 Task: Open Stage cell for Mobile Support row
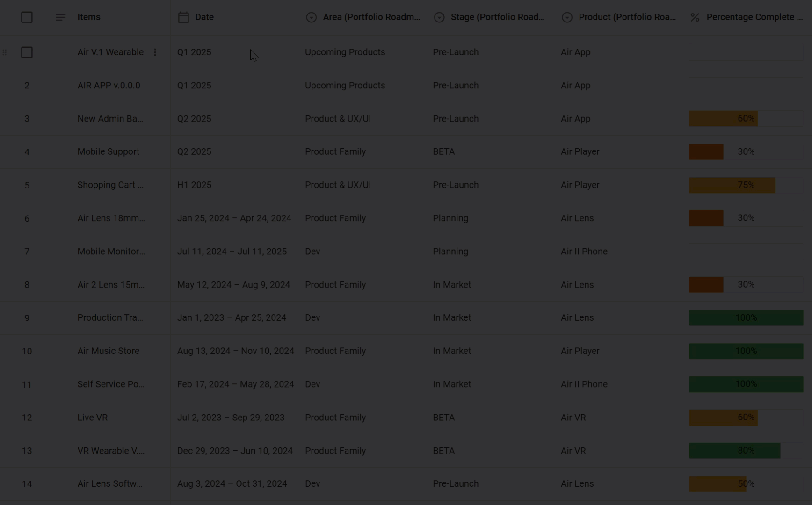click(x=443, y=152)
